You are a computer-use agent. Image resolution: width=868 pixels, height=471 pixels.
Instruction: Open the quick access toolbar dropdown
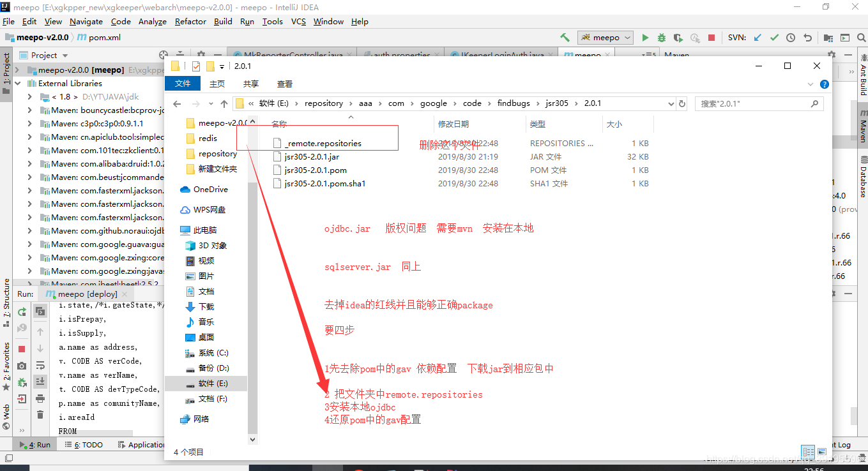point(222,66)
